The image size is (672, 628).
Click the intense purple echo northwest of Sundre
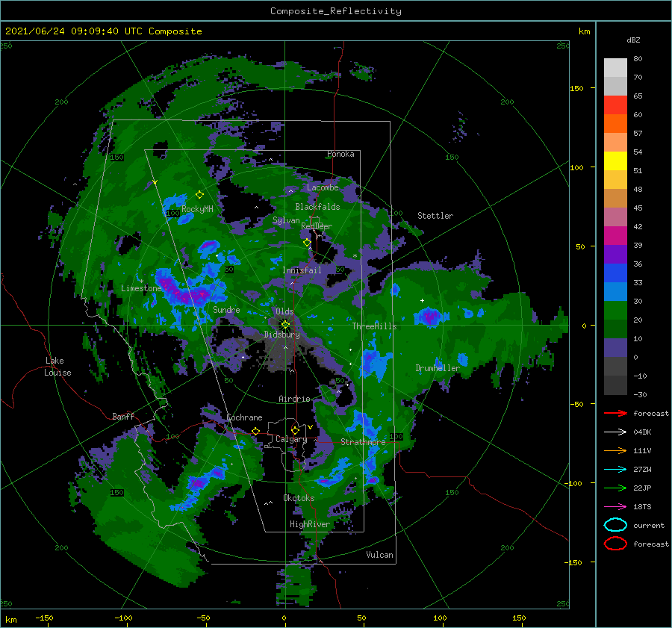tap(184, 290)
